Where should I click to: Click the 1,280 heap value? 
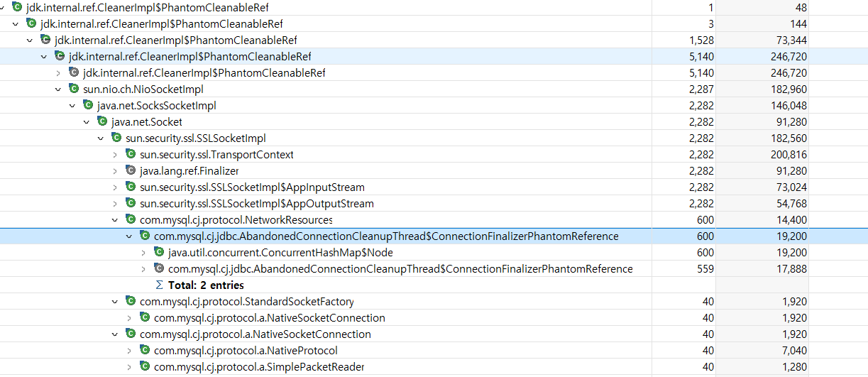(x=794, y=366)
